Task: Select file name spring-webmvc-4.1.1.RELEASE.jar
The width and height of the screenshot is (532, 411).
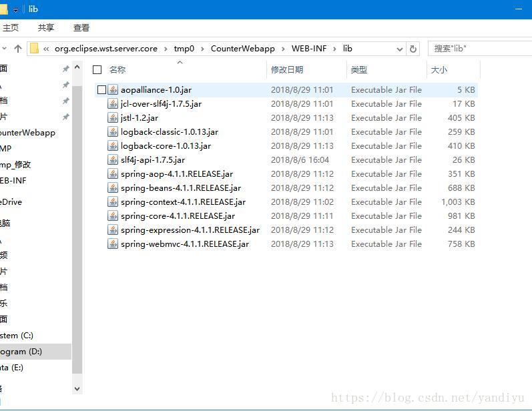Action: 185,244
